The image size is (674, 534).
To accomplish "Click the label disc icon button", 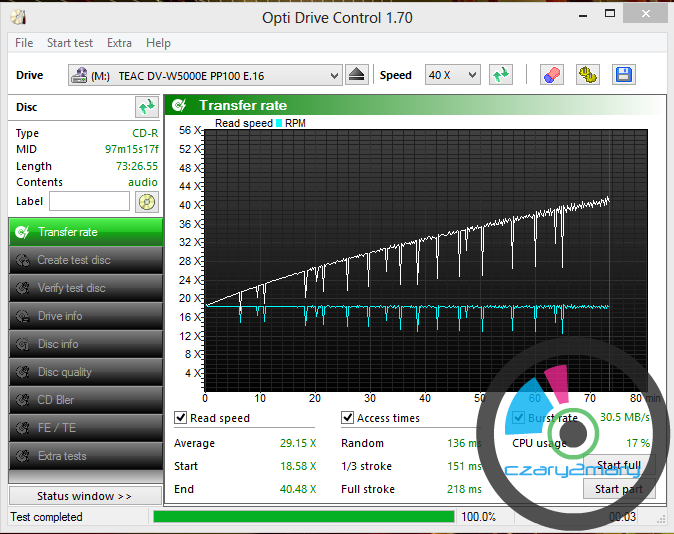I will pyautogui.click(x=147, y=201).
